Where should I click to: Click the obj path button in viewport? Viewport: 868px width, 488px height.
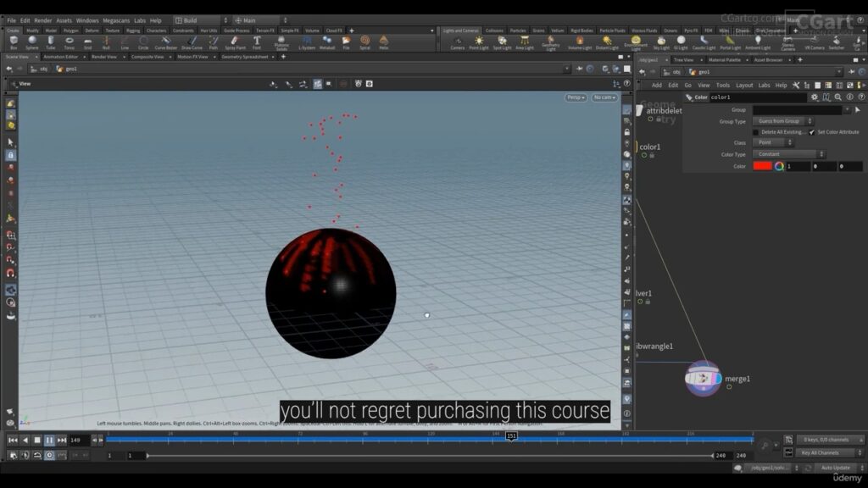pos(39,69)
